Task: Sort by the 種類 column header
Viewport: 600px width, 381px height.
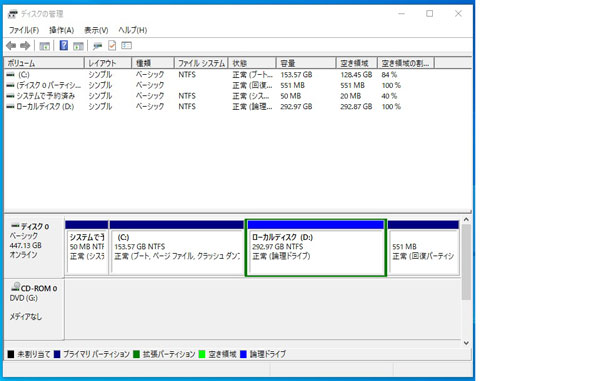Action: click(153, 63)
